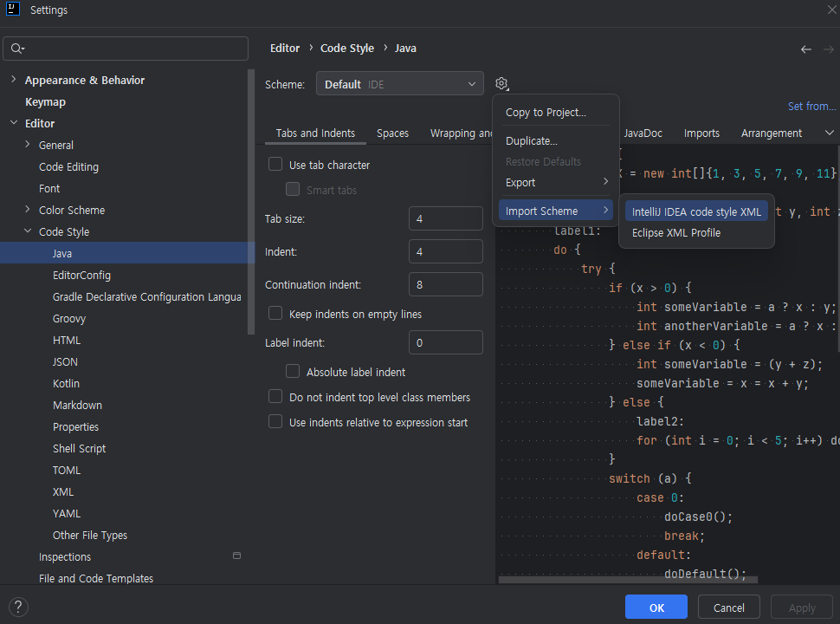Select Font settings item
The image size is (840, 624).
[49, 189]
